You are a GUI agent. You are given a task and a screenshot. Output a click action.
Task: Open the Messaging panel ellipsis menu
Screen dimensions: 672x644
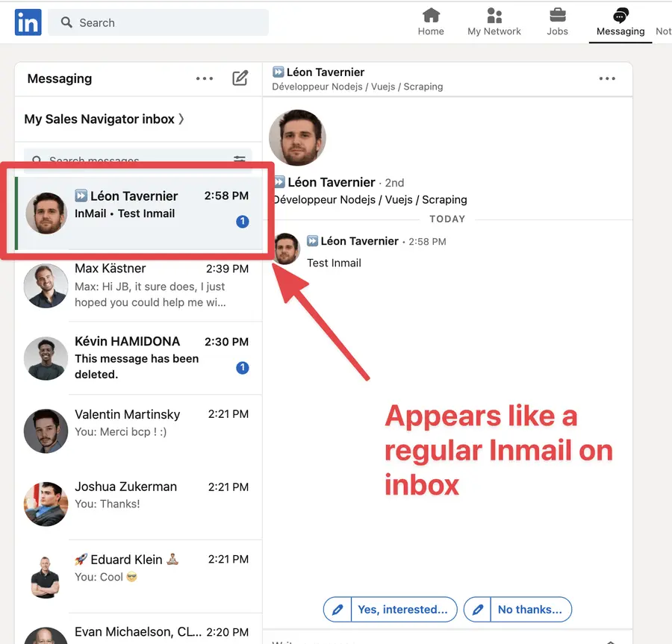[205, 78]
